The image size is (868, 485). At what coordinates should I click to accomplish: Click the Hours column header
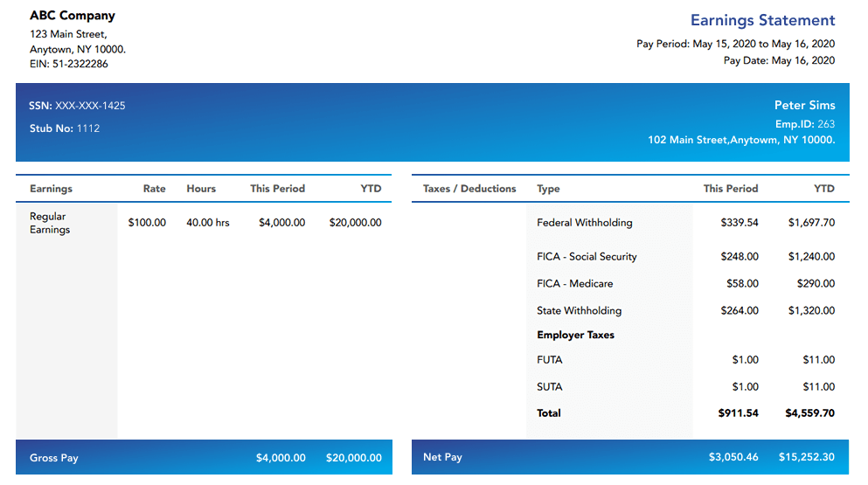click(201, 189)
